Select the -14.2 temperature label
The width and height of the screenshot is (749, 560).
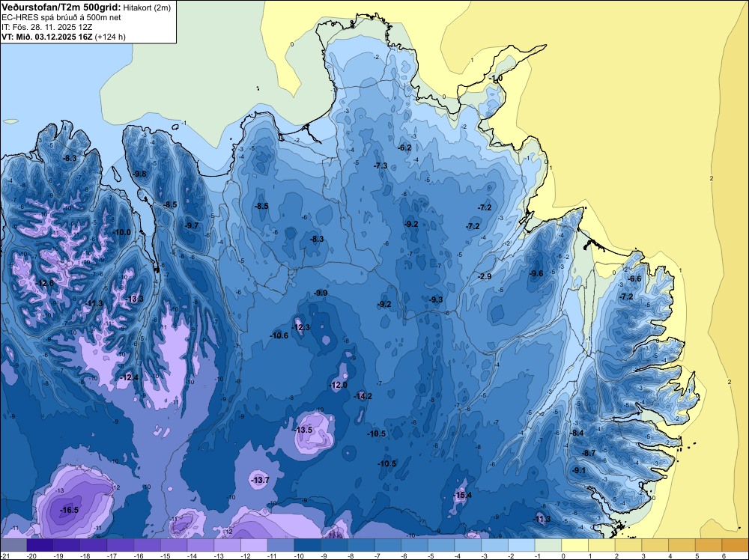pos(363,396)
